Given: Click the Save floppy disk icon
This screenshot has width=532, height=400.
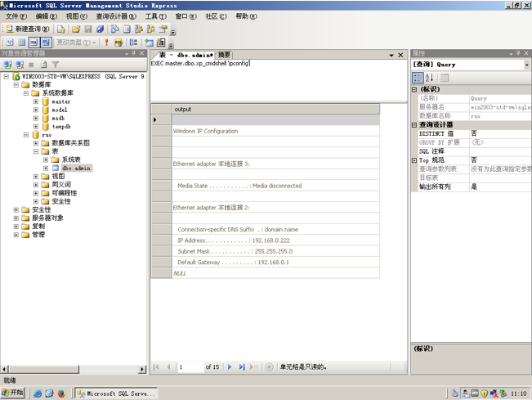Looking at the screenshot, I should [x=88, y=29].
